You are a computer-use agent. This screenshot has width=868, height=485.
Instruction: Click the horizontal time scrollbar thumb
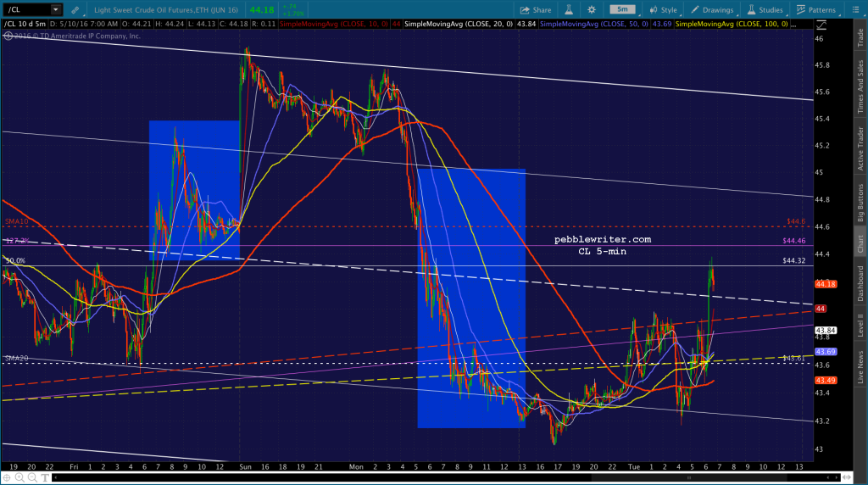688,477
